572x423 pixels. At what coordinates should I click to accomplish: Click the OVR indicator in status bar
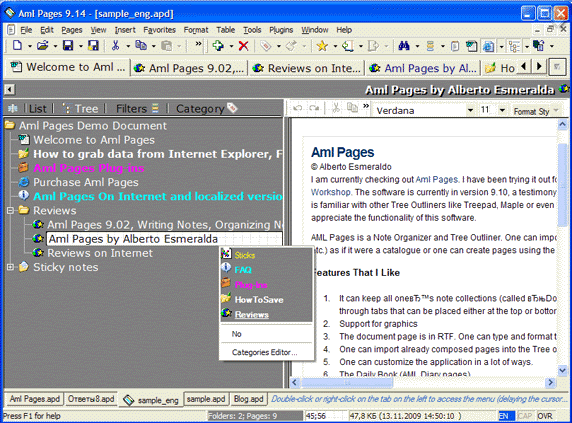tap(545, 416)
